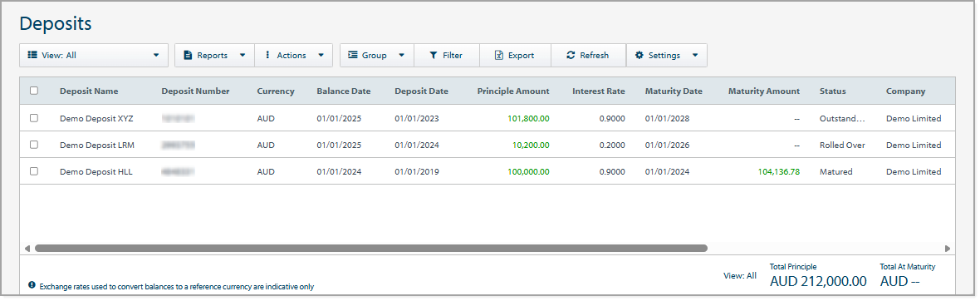Click principle amount 10,200.00

coord(531,146)
